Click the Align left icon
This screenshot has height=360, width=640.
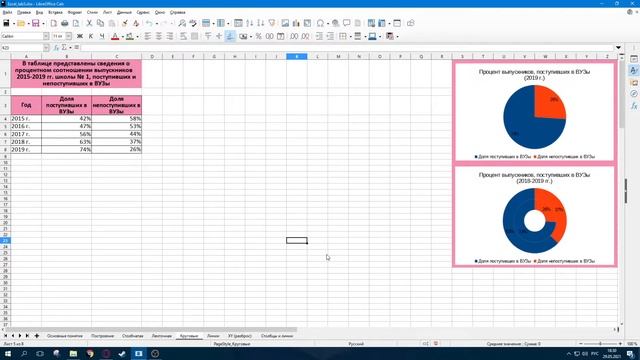(148, 36)
